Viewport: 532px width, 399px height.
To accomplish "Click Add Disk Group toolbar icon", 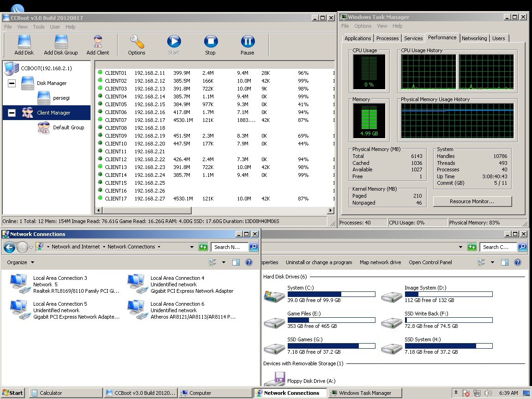I will coord(61,45).
